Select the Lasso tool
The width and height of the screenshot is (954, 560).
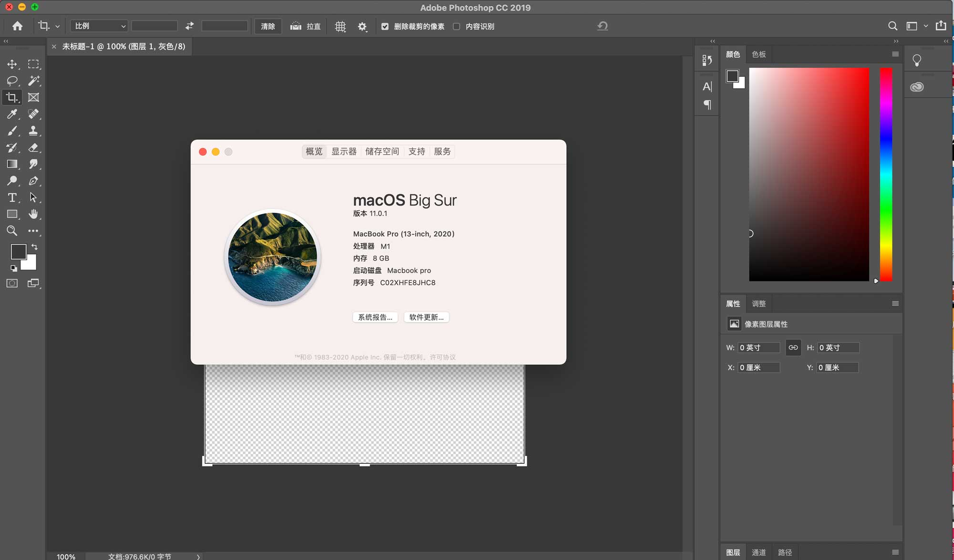pyautogui.click(x=12, y=81)
